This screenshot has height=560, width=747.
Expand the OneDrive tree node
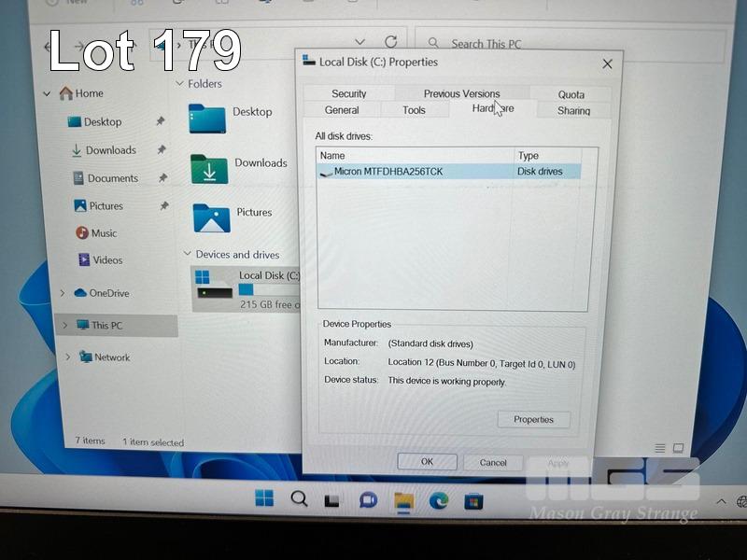(x=63, y=293)
